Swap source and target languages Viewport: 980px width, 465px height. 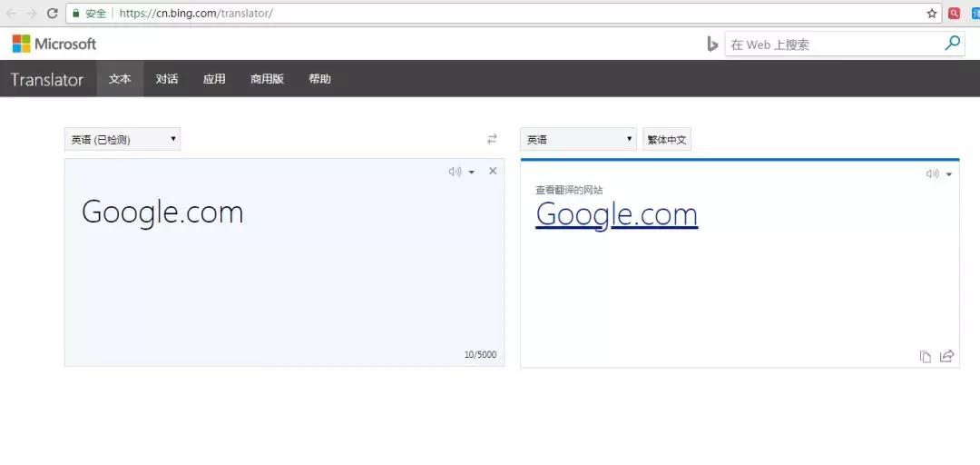tap(492, 139)
